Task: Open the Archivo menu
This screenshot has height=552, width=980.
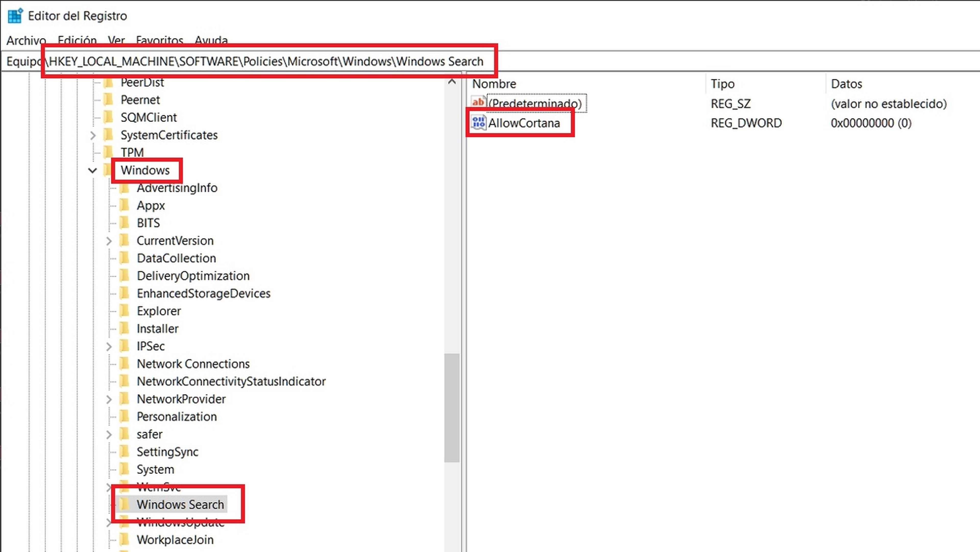Action: 26,40
